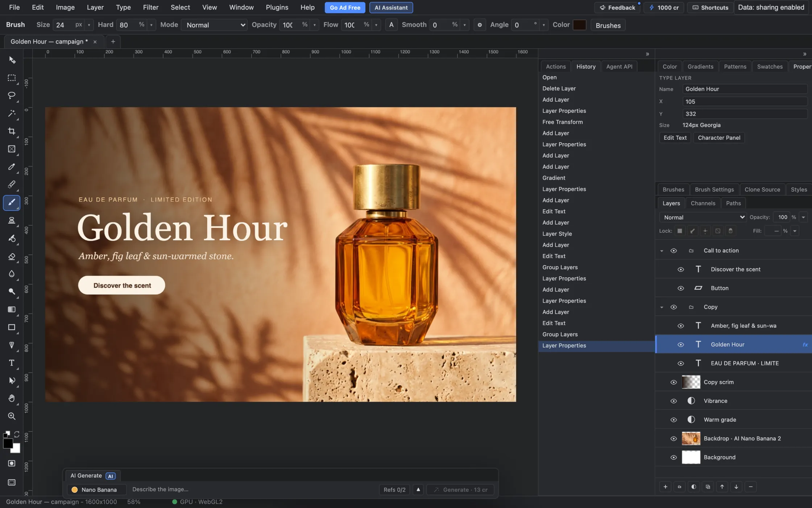Select the Pen tool
812x508 pixels.
12,345
